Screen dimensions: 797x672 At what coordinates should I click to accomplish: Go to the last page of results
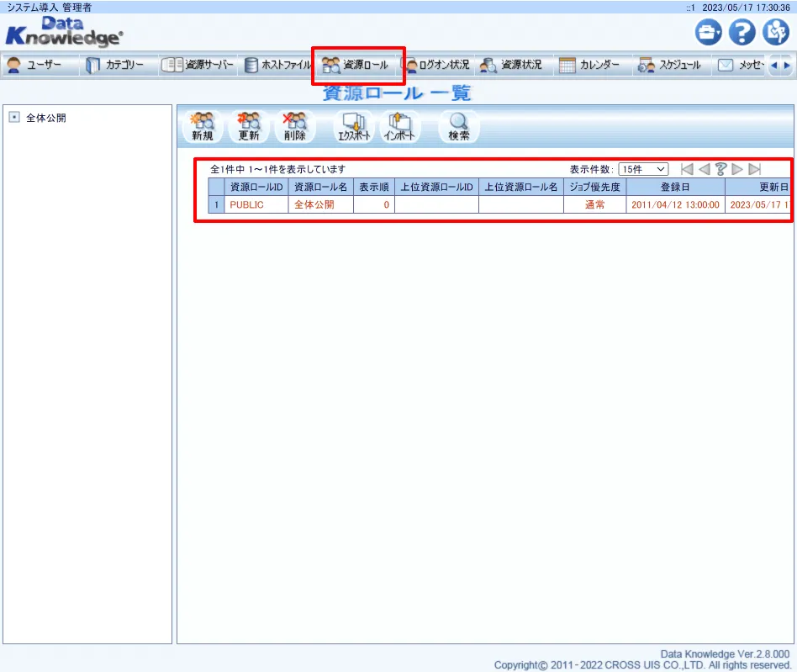[754, 169]
